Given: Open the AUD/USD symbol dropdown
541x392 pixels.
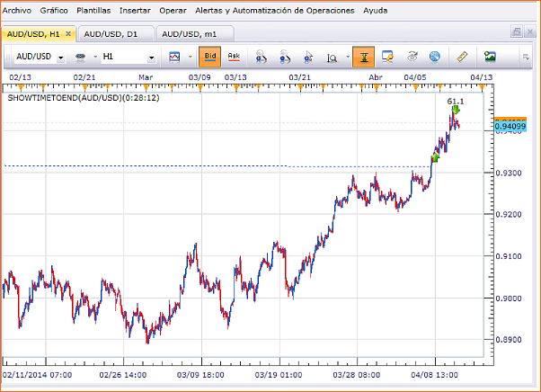Looking at the screenshot, I should 61,58.
